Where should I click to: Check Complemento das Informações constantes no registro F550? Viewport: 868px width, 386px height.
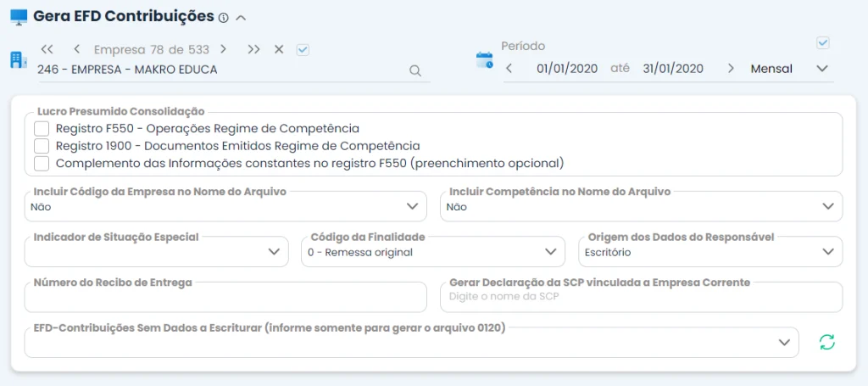click(42, 164)
